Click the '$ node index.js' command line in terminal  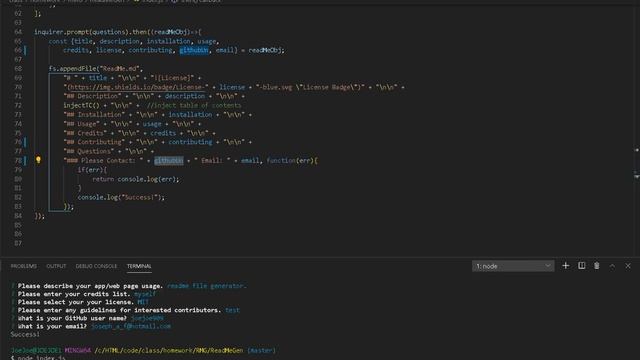[38, 358]
